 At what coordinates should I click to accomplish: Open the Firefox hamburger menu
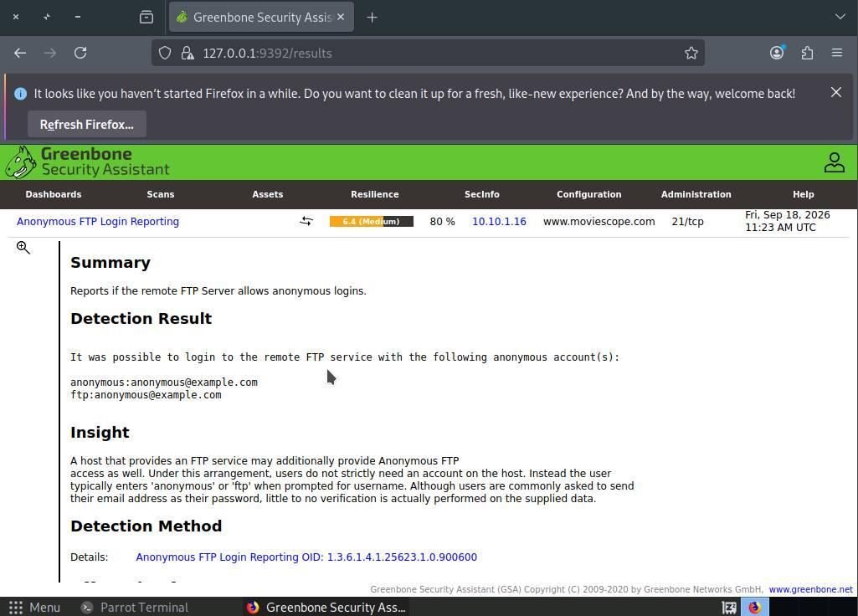point(837,53)
